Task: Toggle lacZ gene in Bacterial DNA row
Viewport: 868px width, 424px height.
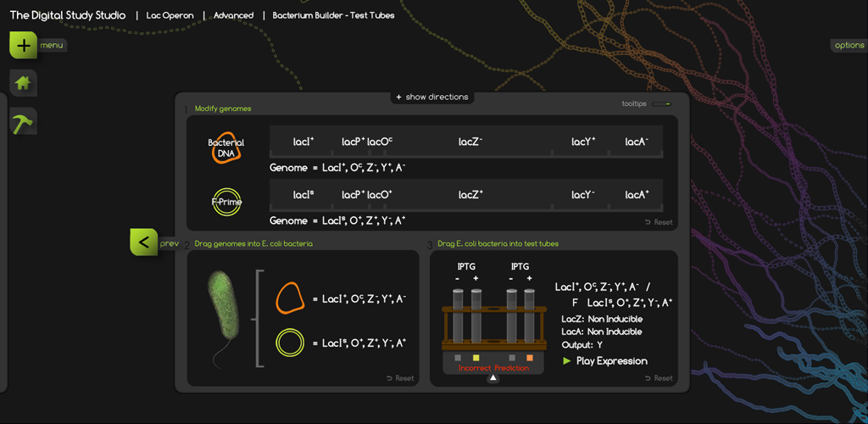Action: pos(470,142)
